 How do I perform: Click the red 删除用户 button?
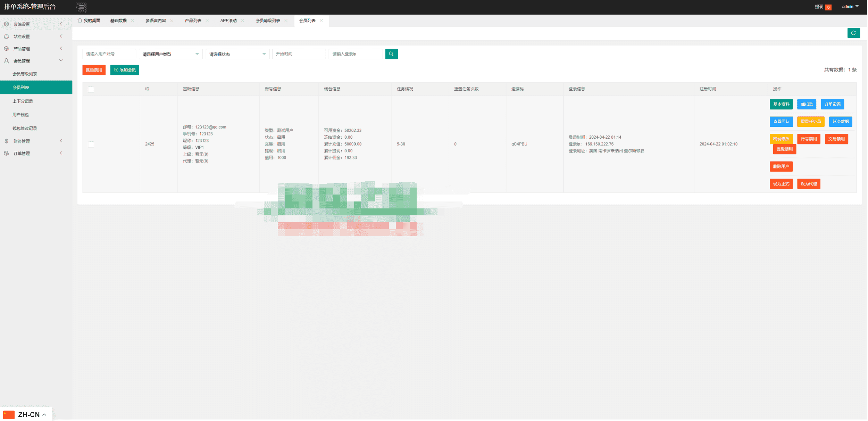(x=781, y=166)
